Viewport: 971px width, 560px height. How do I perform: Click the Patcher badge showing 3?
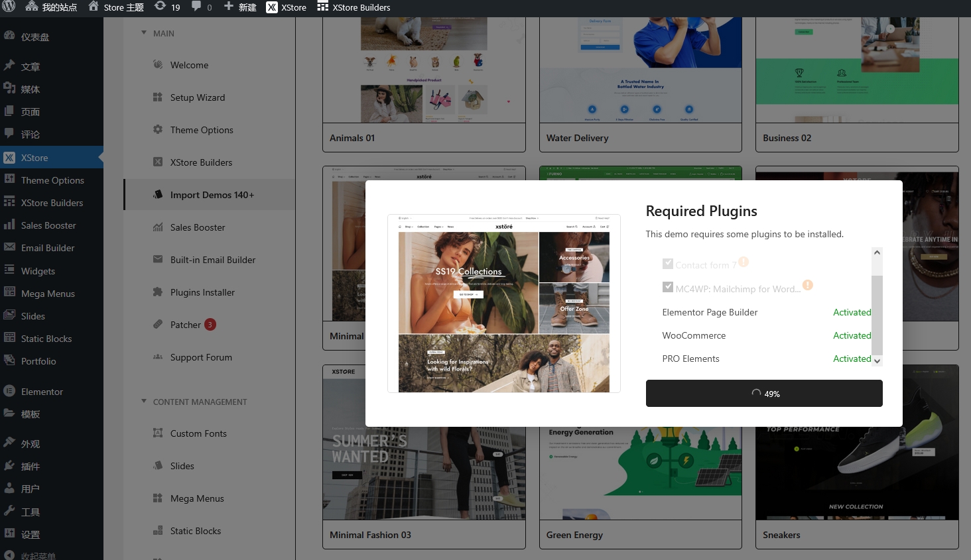click(x=210, y=325)
